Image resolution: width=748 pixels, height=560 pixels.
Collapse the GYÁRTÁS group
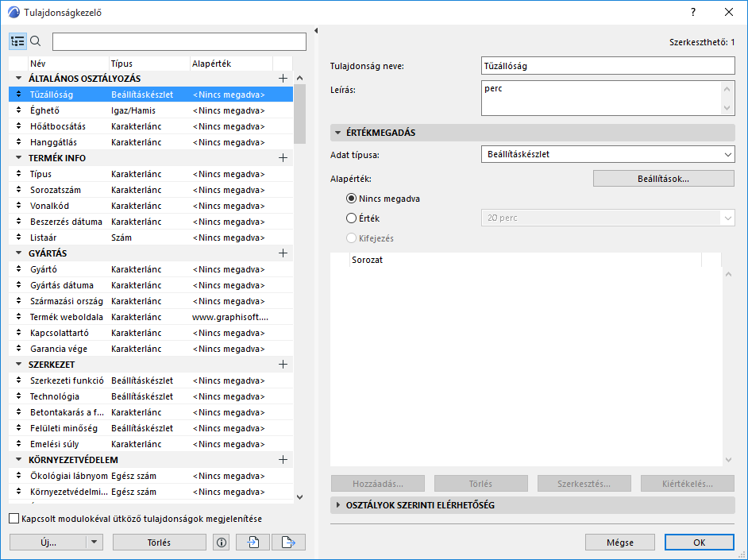(18, 253)
